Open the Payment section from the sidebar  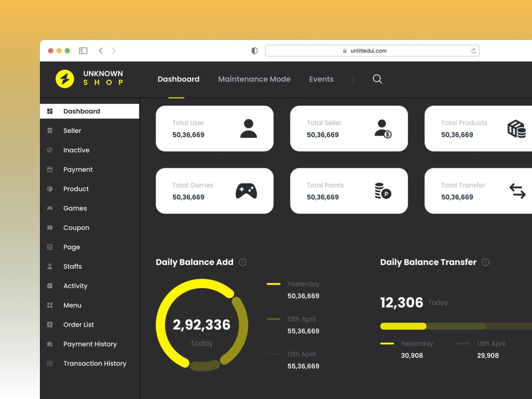click(x=78, y=169)
